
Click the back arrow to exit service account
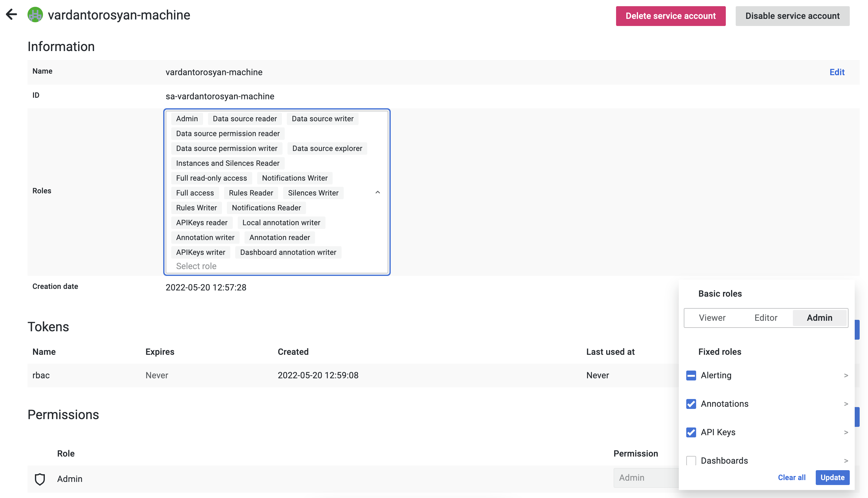pos(12,15)
